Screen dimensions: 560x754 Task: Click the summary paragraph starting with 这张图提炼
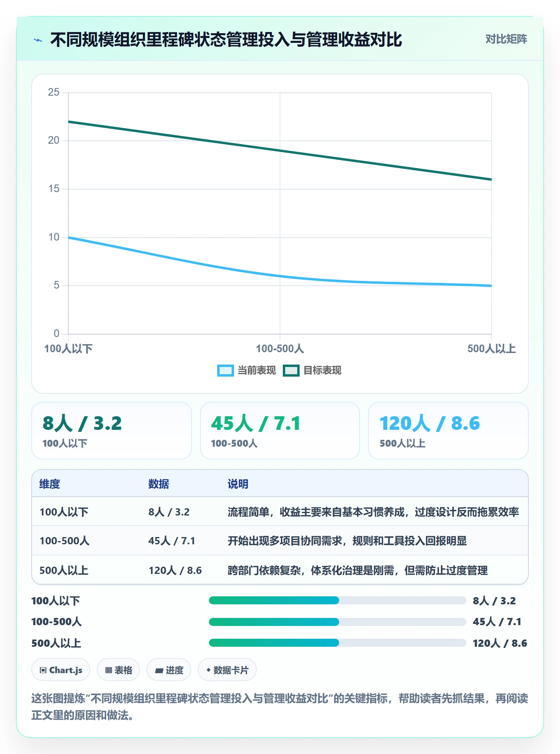[x=280, y=707]
